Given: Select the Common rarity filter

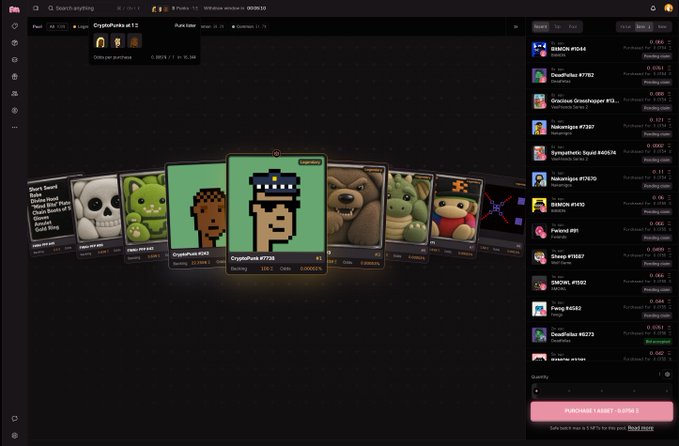Looking at the screenshot, I should point(249,27).
